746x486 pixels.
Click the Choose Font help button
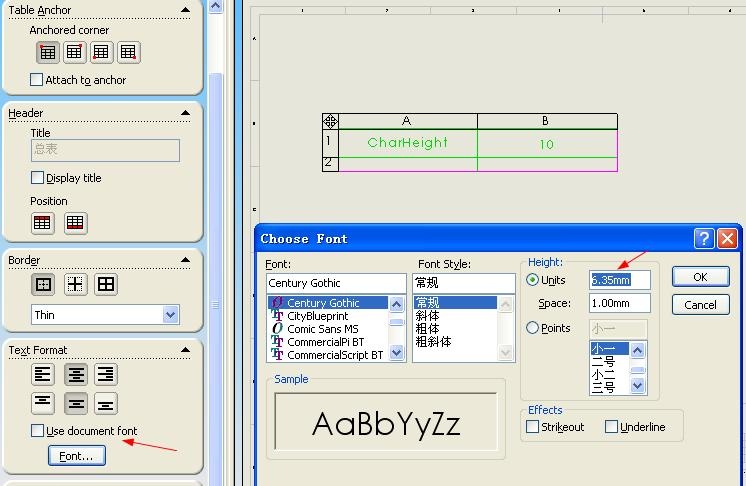point(704,238)
